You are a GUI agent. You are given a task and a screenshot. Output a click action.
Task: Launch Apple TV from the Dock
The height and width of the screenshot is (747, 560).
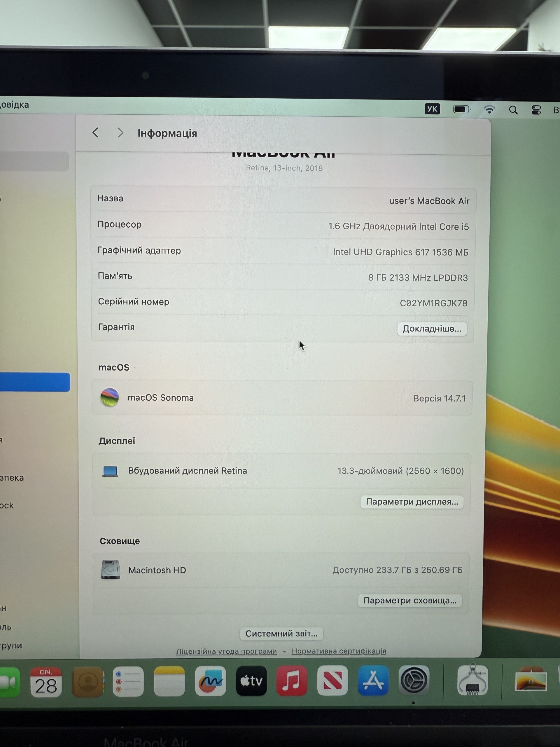[251, 681]
